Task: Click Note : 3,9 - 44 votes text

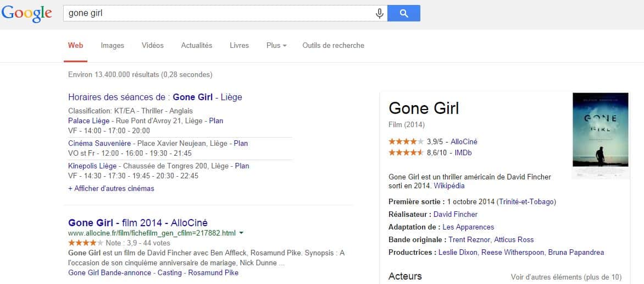Action: [x=137, y=243]
